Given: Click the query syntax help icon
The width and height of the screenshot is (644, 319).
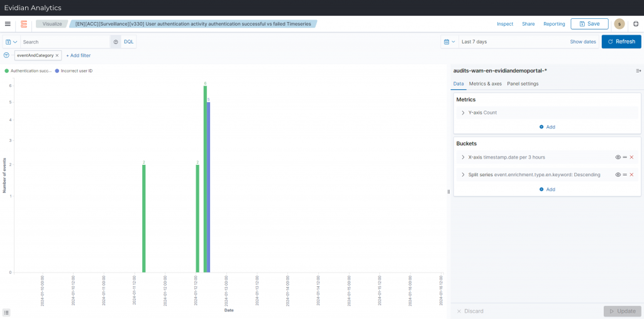Looking at the screenshot, I should [x=116, y=42].
